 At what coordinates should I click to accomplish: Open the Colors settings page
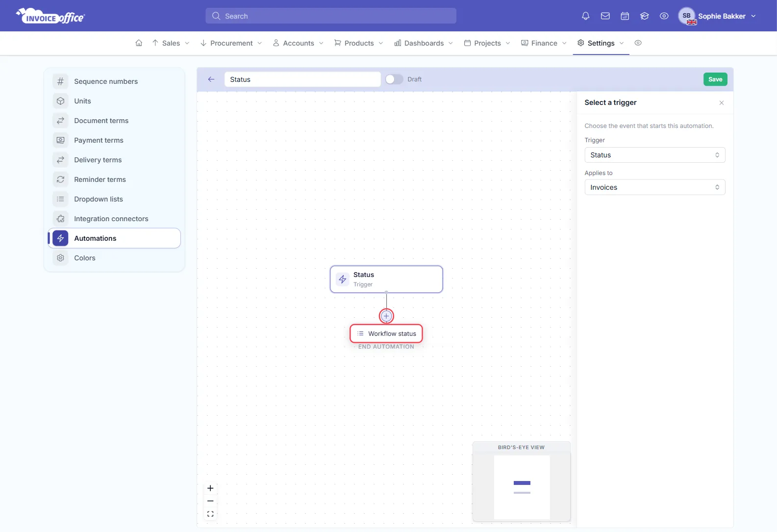[114, 258]
